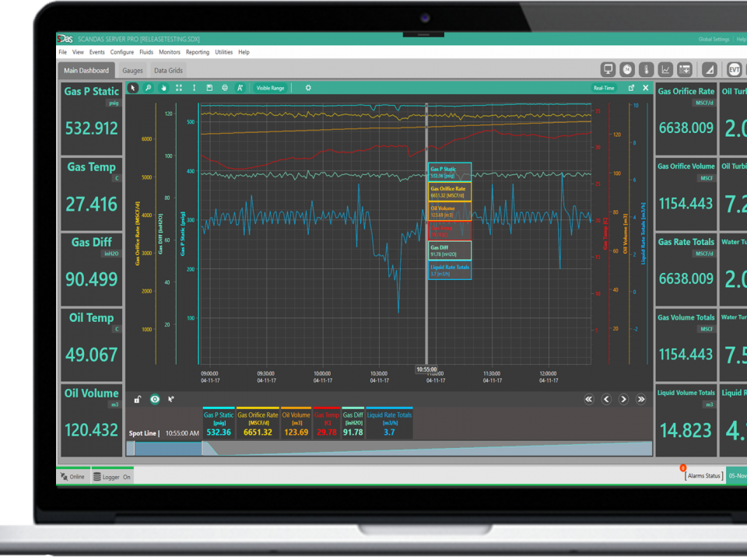The image size is (747, 560).
Task: Toggle the eye visibility icon below chart
Action: [x=155, y=399]
